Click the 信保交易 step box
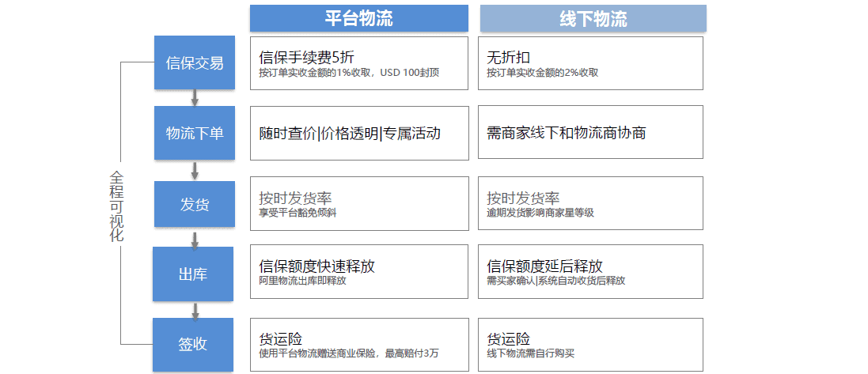 click(x=195, y=62)
